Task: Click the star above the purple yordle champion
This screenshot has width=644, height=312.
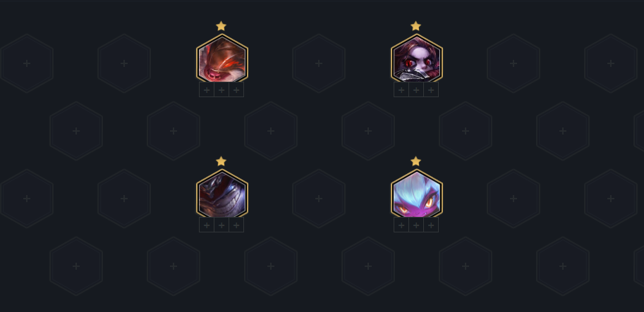Action: tap(415, 161)
